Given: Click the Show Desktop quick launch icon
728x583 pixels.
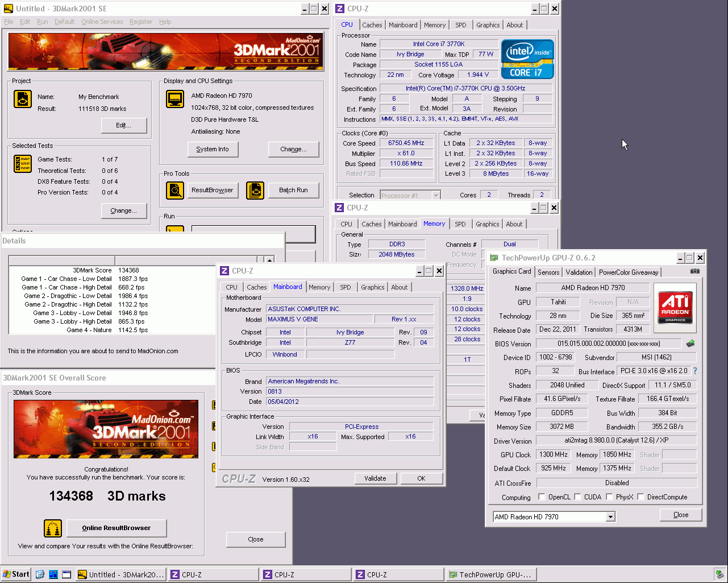Looking at the screenshot, I should coord(66,574).
